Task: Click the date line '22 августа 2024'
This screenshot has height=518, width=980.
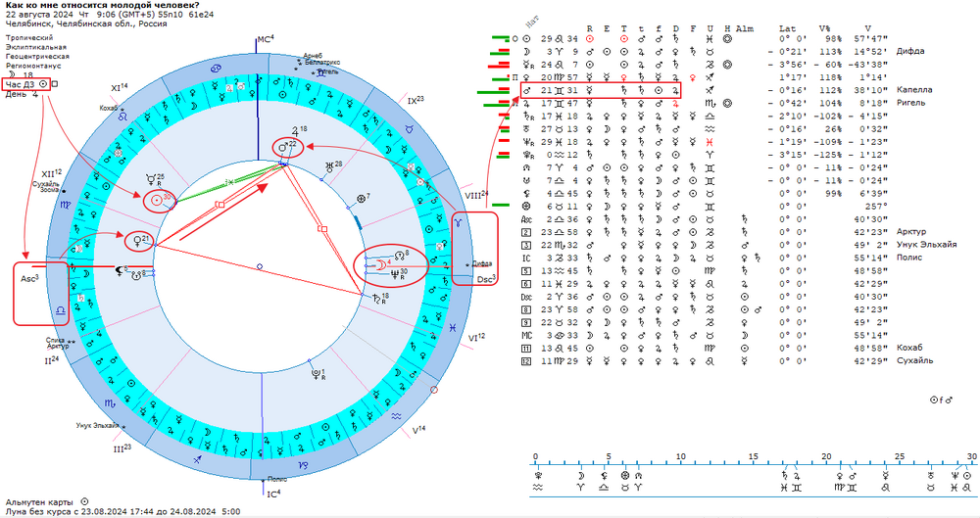Action: (39, 15)
